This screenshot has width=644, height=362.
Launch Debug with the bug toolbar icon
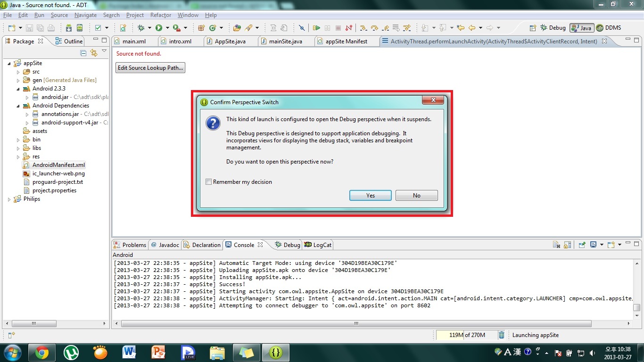[x=141, y=28]
